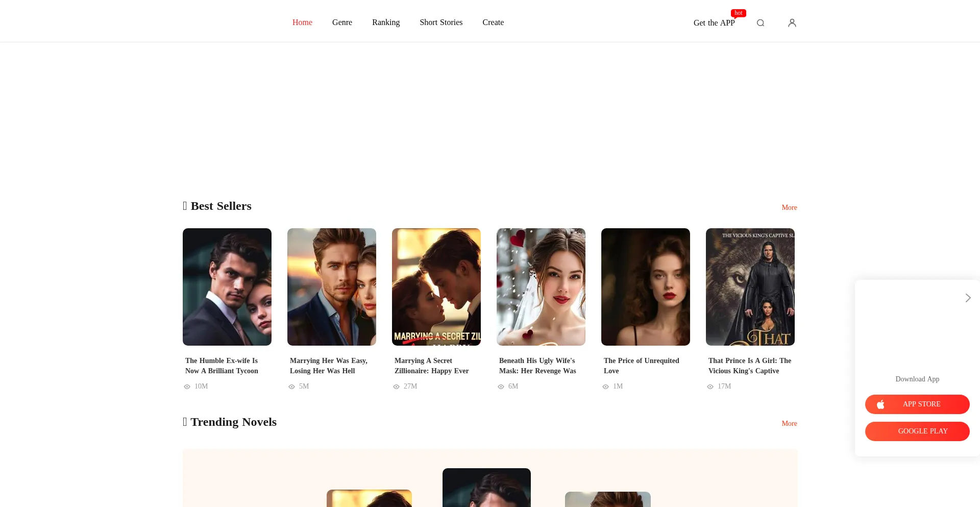This screenshot has width=980, height=507.
Task: Click the user profile icon
Action: pos(792,23)
